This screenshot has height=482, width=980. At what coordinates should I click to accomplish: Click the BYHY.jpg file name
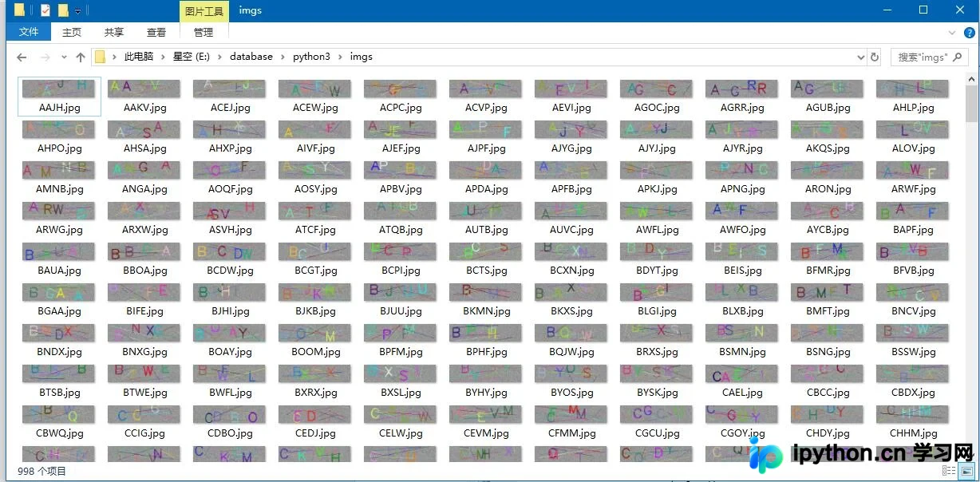pyautogui.click(x=486, y=393)
